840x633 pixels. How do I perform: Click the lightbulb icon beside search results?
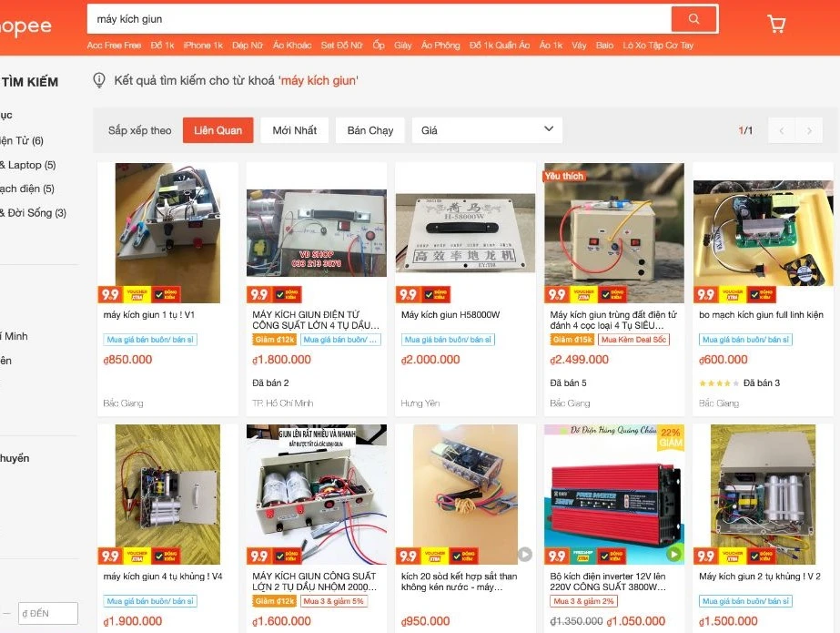tap(99, 80)
